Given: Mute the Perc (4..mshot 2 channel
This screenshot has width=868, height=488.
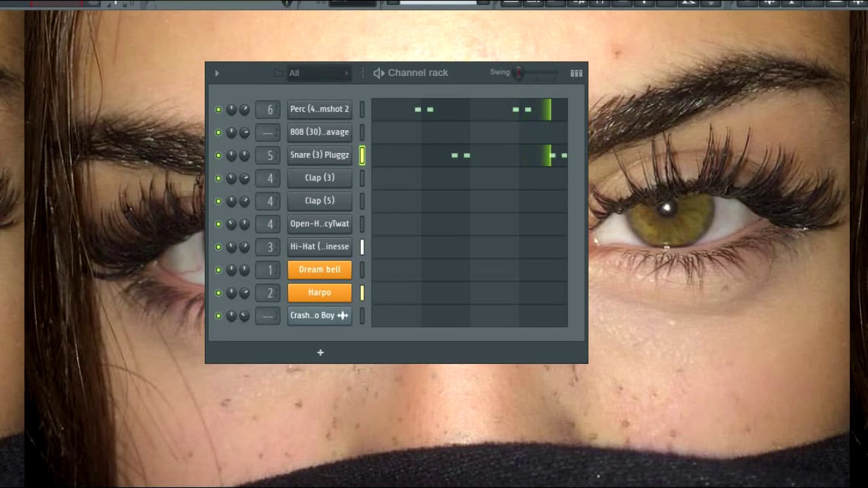Looking at the screenshot, I should coord(218,109).
